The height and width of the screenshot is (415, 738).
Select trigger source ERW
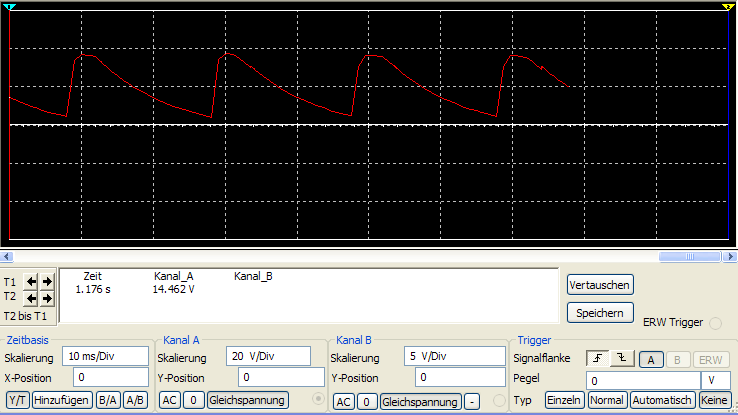click(x=710, y=360)
